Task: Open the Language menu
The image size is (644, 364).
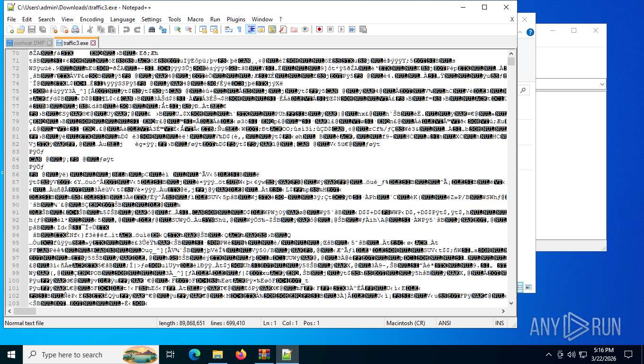Action: point(122,19)
